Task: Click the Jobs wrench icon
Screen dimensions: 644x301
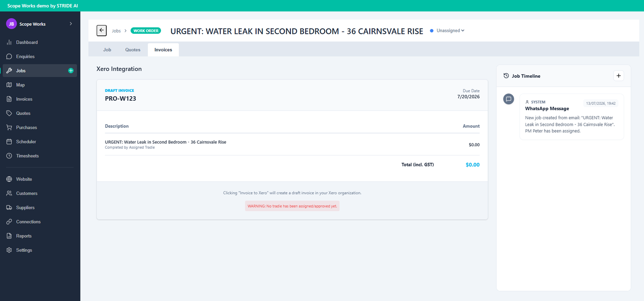Action: 9,71
